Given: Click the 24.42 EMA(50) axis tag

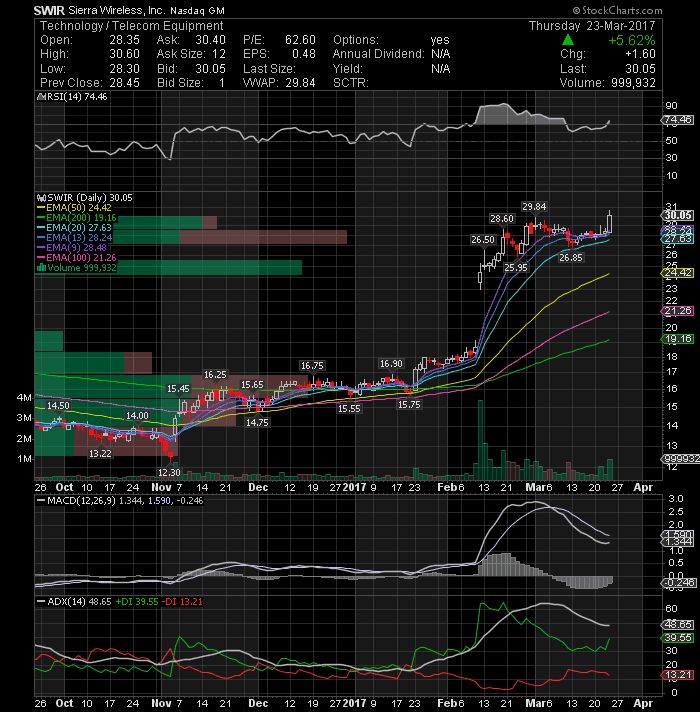Looking at the screenshot, I should pos(677,273).
